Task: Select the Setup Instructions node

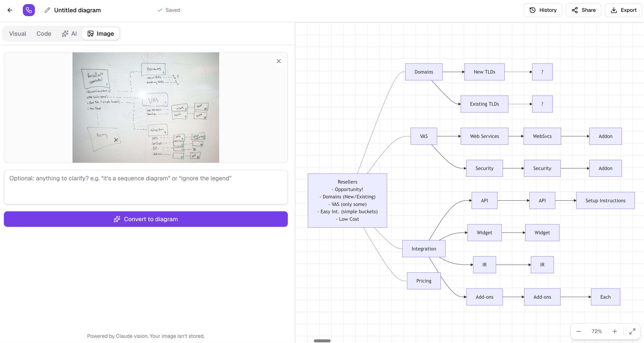Action: click(x=605, y=200)
